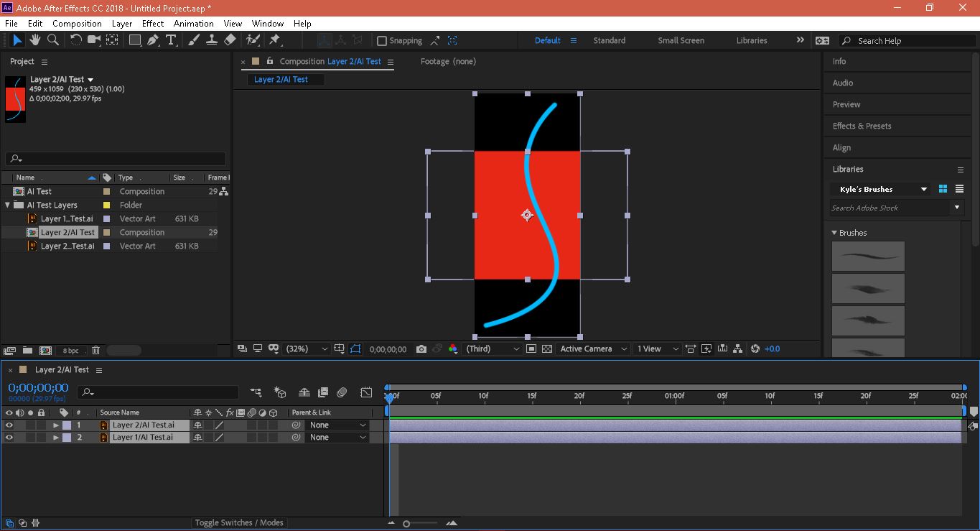Enable the Snapping checkbox
Viewport: 980px width, 531px height.
pos(381,40)
